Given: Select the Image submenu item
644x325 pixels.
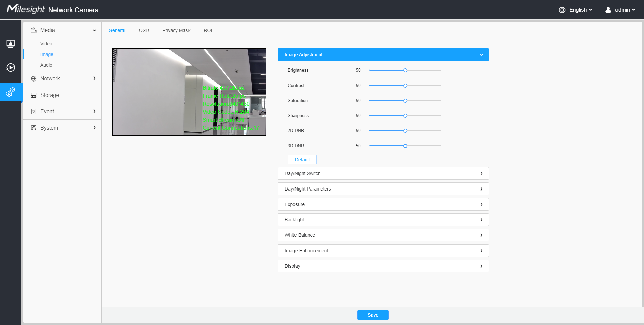Looking at the screenshot, I should click(47, 54).
